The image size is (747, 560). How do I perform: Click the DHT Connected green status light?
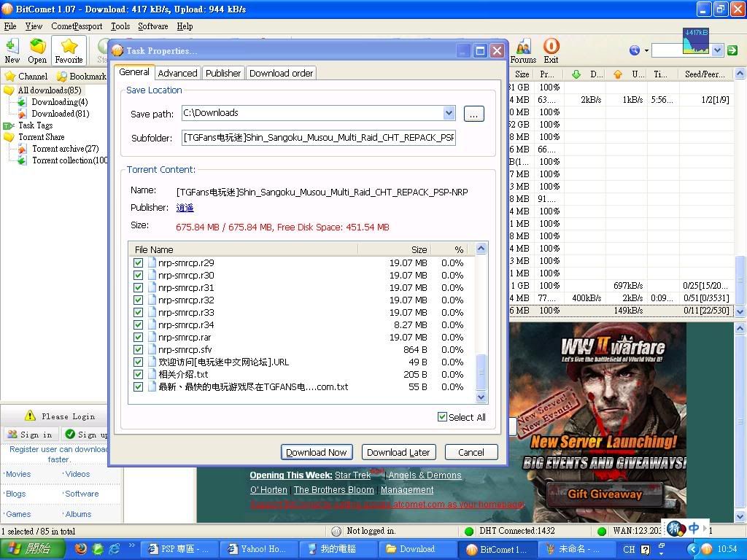click(x=469, y=531)
